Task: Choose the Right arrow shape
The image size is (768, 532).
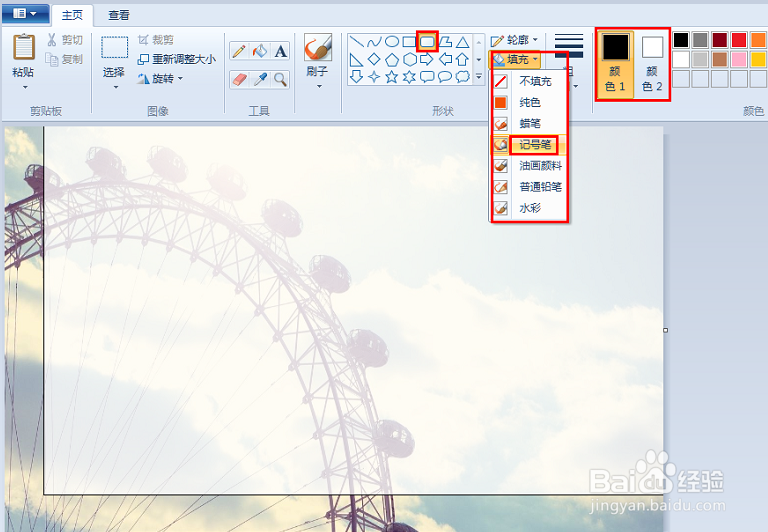Action: 427,59
